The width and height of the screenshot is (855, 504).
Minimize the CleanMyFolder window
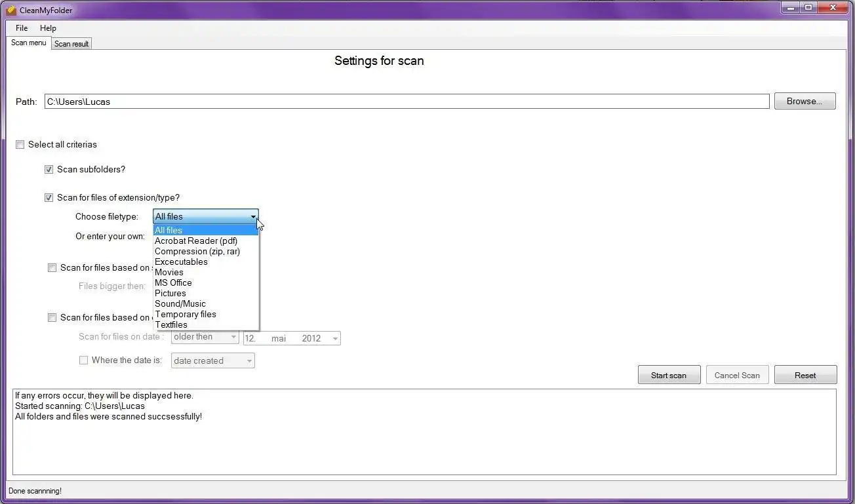[x=791, y=7]
